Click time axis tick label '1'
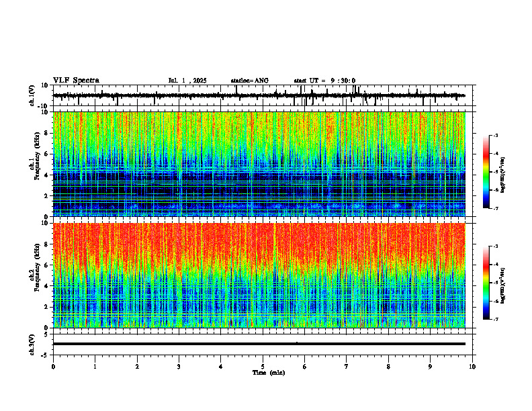 point(95,367)
